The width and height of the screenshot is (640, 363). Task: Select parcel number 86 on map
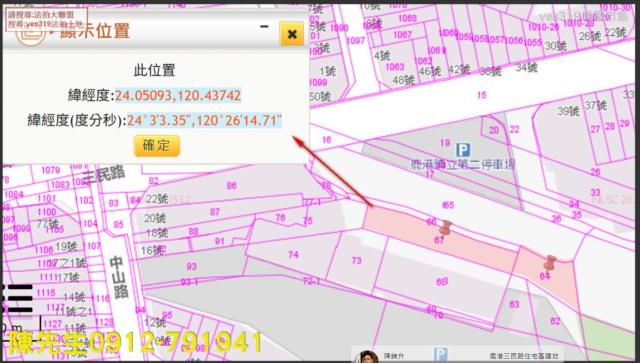pyautogui.click(x=231, y=186)
